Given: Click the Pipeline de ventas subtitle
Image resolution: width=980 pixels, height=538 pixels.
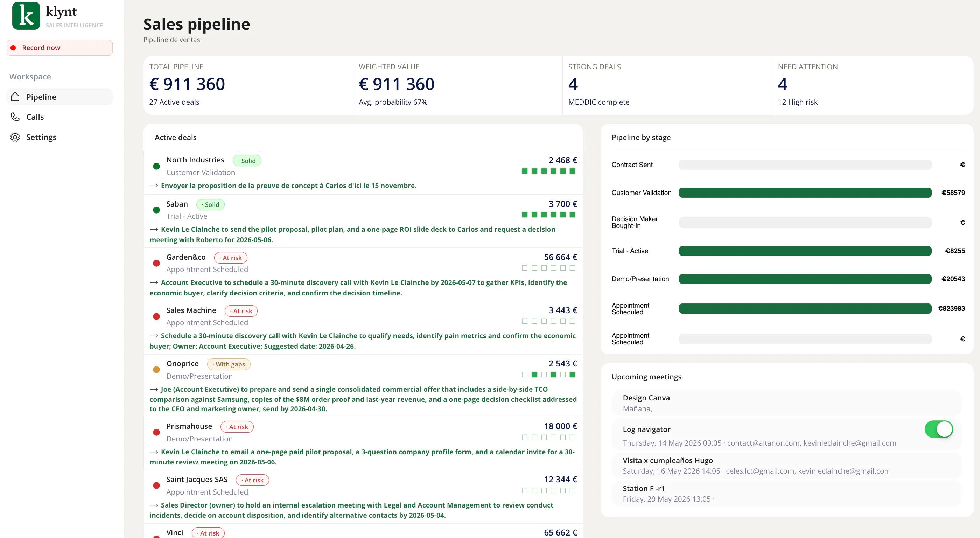Looking at the screenshot, I should tap(171, 40).
